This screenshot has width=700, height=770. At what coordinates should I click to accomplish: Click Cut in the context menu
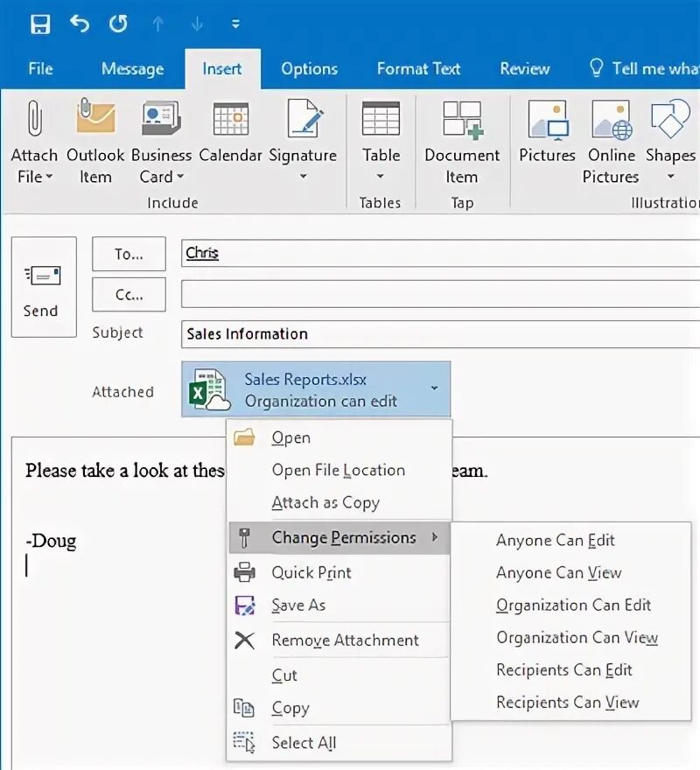(339, 675)
